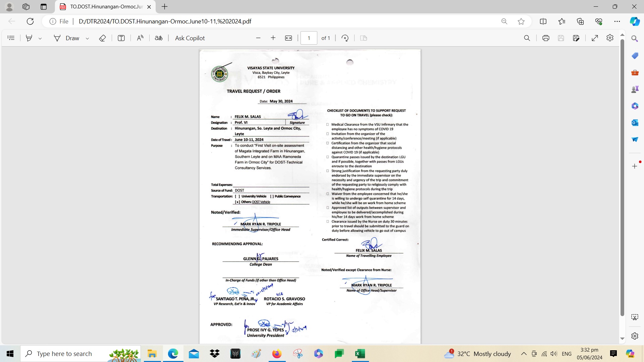Open the Translate tool

[x=159, y=38]
